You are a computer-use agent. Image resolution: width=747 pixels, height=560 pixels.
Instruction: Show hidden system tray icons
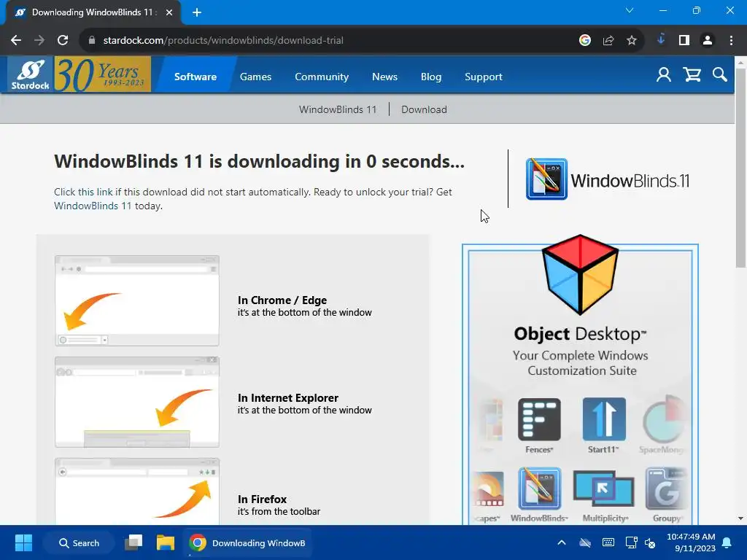pyautogui.click(x=562, y=542)
